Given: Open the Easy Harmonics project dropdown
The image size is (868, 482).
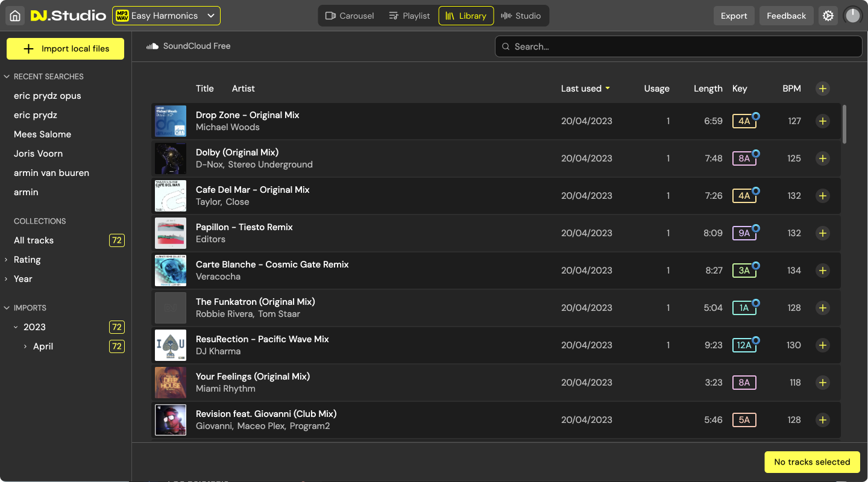Looking at the screenshot, I should [166, 16].
